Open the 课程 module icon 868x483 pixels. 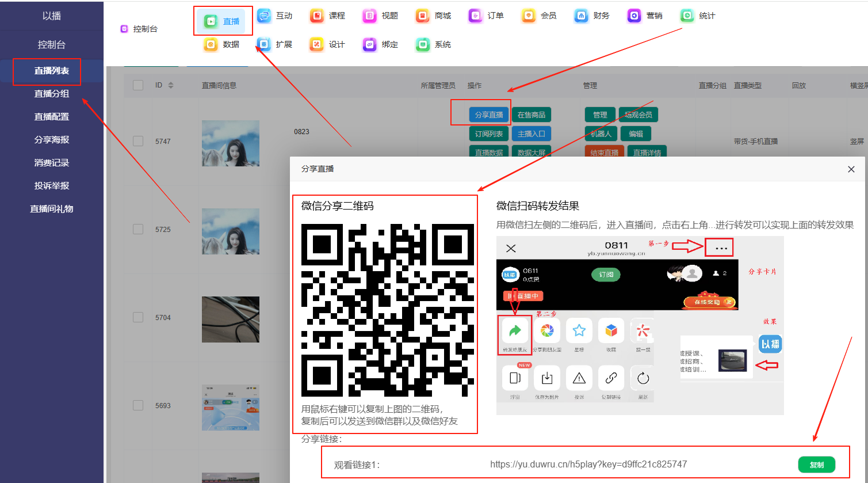317,16
